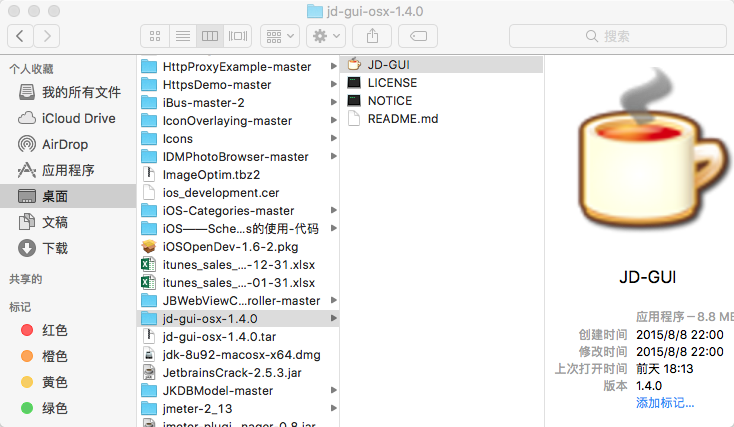Select the HttpsDemo-master folder icon
Screen dimensions: 734x427
(149, 85)
